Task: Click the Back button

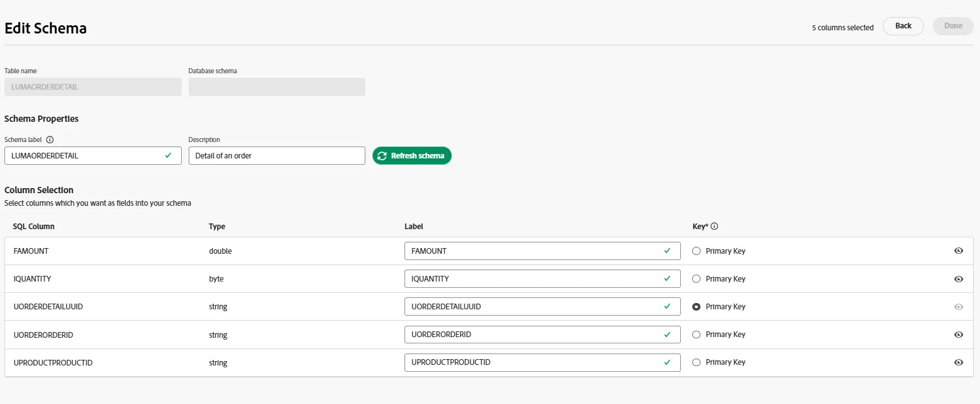Action: 903,26
